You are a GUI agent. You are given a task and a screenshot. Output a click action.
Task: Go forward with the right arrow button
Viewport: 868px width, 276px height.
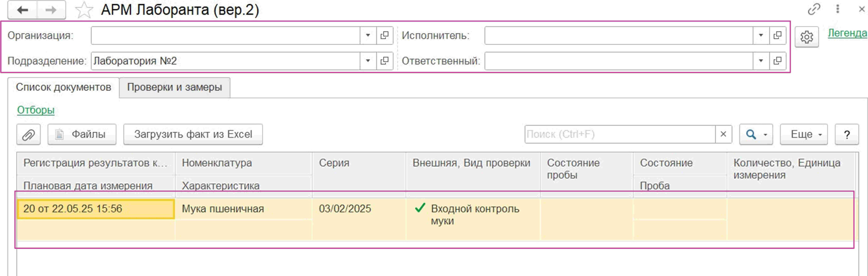click(x=51, y=10)
